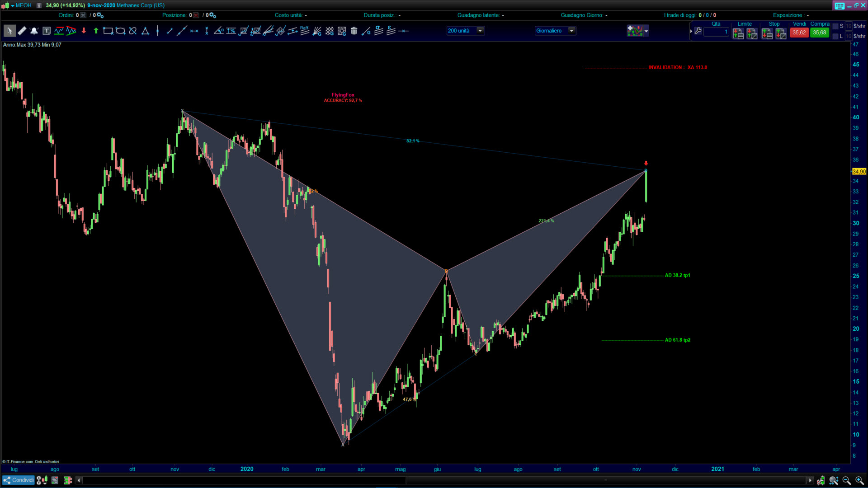Enable the S stop checkbox

tap(835, 26)
